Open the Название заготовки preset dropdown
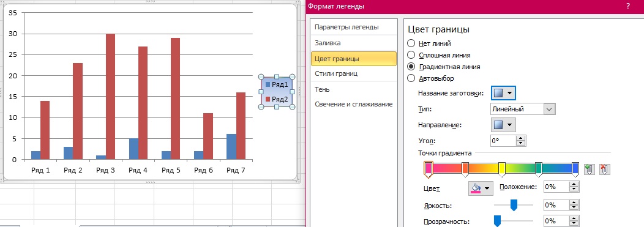 click(x=503, y=93)
